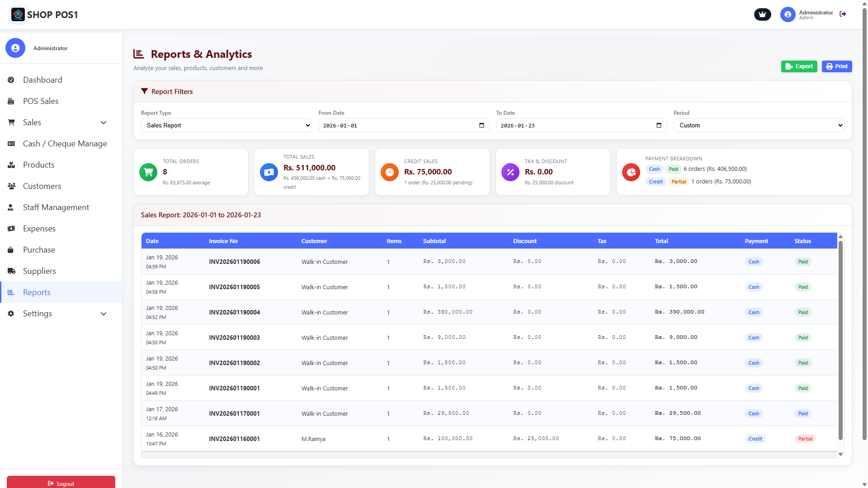Viewport: 868px width, 488px height.
Task: Click the red Logout button
Action: point(61,483)
